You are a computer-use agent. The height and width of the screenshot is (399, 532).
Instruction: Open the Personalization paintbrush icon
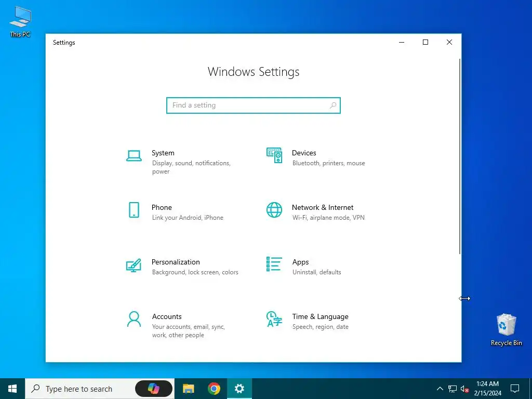[134, 265]
